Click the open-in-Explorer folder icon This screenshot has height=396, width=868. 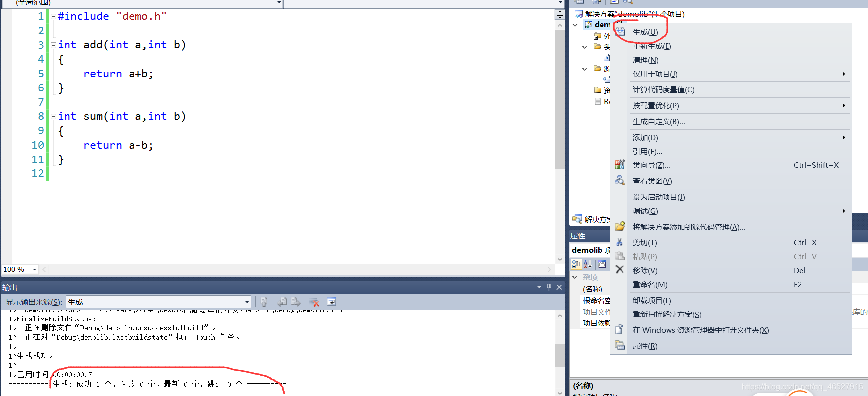pyautogui.click(x=620, y=329)
